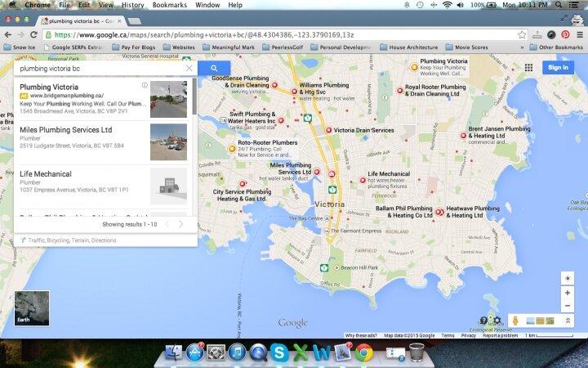Image resolution: width=588 pixels, height=368 pixels.
Task: Open the View menu
Action: click(x=105, y=5)
